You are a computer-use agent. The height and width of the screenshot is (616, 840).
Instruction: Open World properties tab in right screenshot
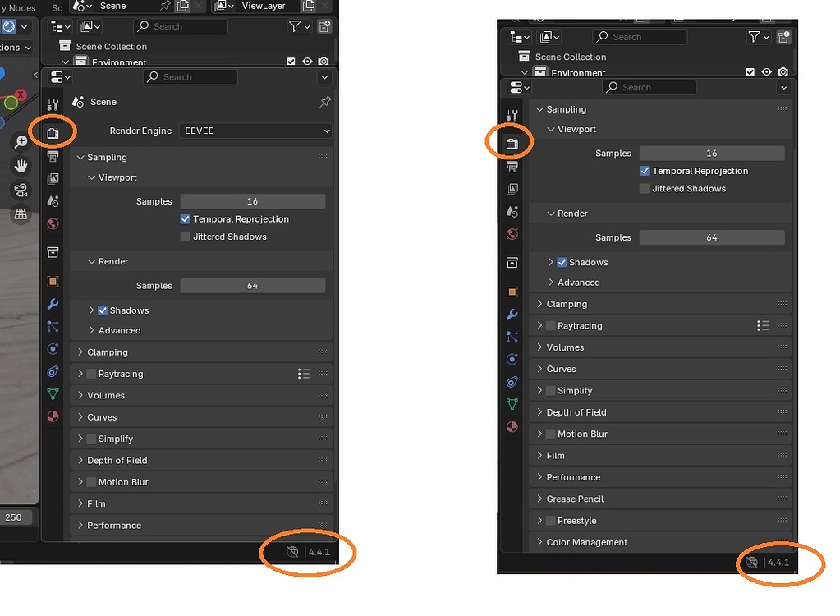(x=512, y=234)
